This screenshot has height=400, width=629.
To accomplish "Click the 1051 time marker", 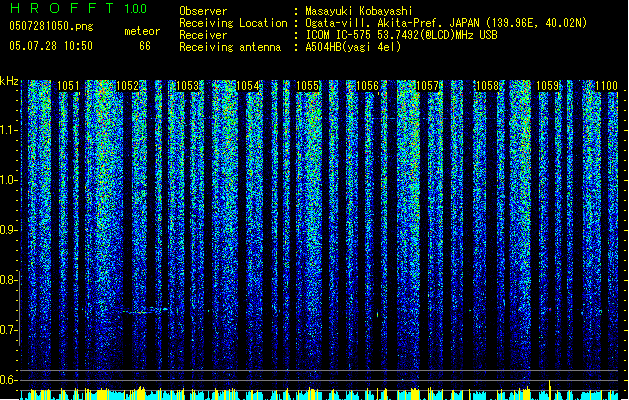I will (68, 85).
